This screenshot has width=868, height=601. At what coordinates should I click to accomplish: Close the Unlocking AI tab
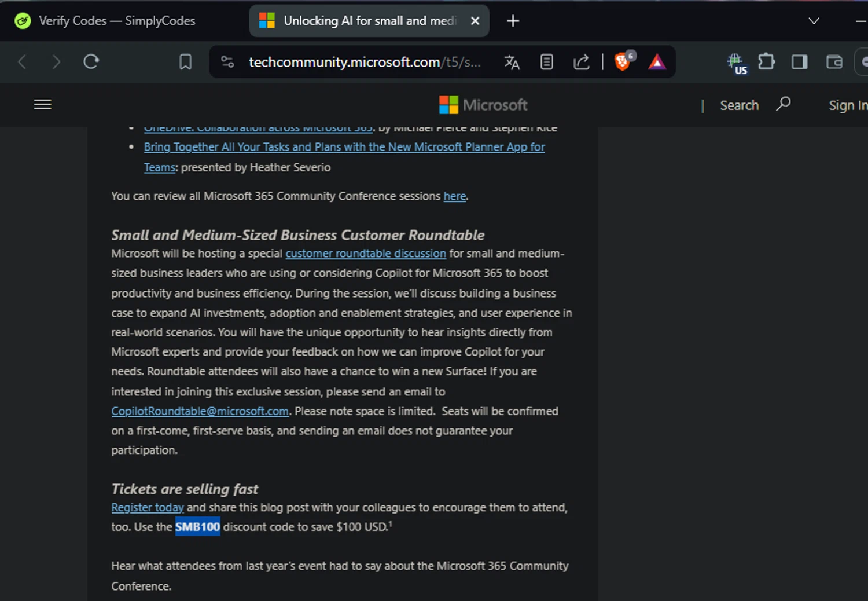tap(475, 21)
